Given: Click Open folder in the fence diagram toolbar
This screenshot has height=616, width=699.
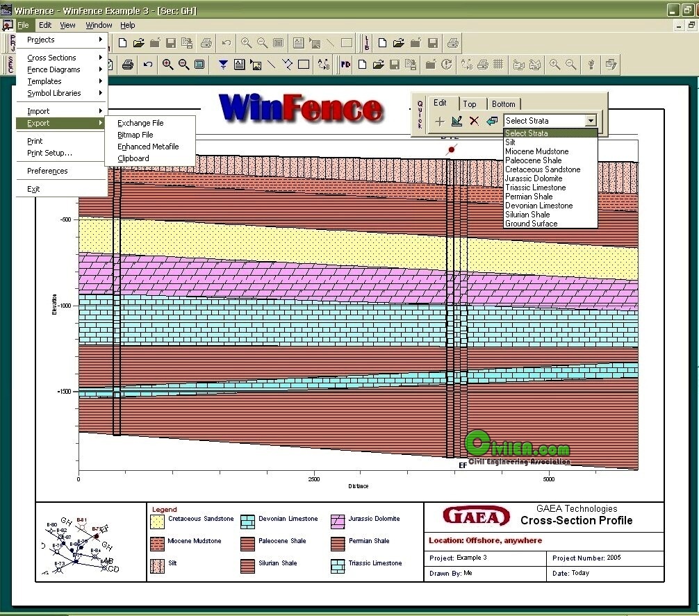Looking at the screenshot, I should tap(379, 65).
